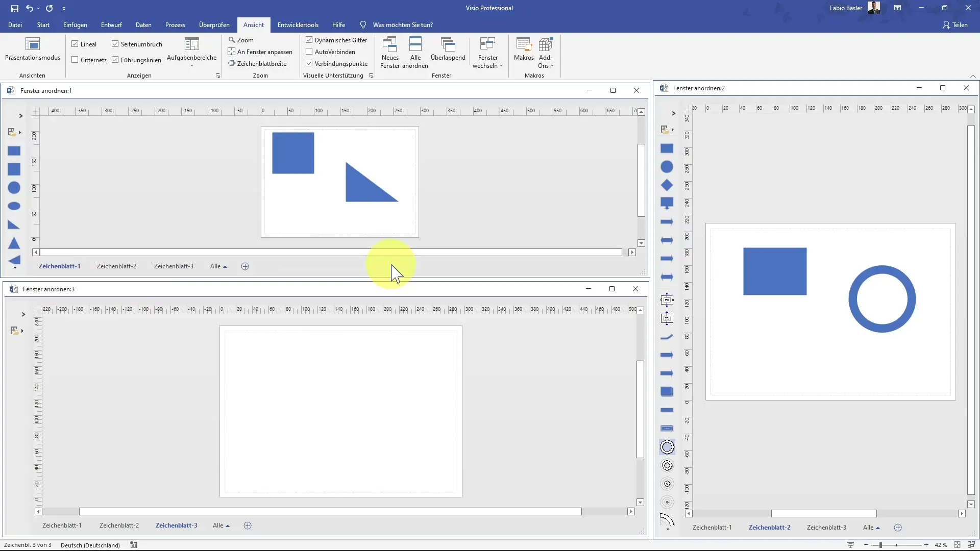Select the diamond shape in window 2 stencil

pyautogui.click(x=667, y=185)
